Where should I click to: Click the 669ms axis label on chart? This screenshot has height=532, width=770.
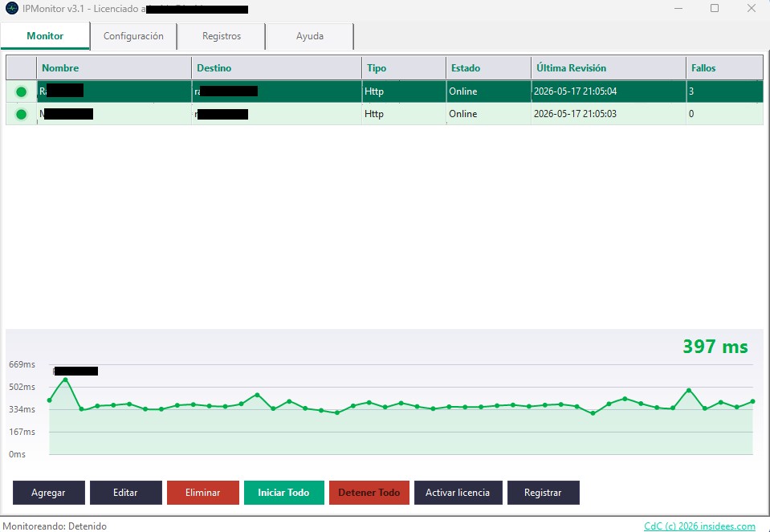[22, 364]
